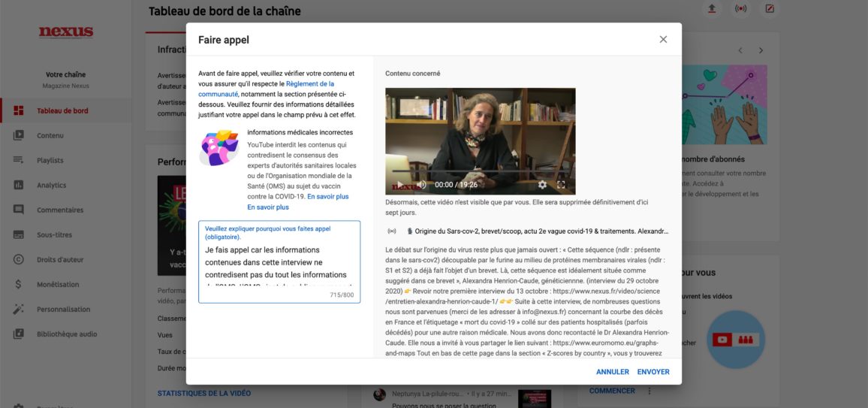Mute the preview video volume

pyautogui.click(x=421, y=185)
